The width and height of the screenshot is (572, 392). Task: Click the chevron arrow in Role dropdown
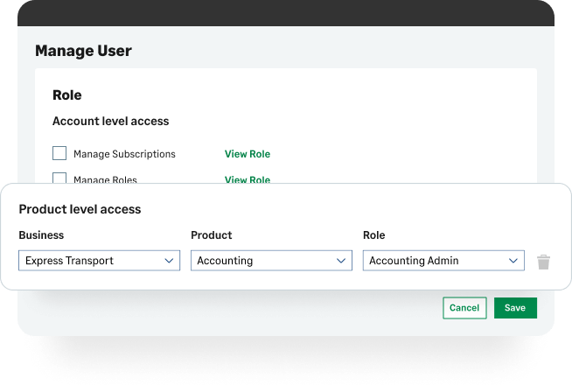coord(513,261)
